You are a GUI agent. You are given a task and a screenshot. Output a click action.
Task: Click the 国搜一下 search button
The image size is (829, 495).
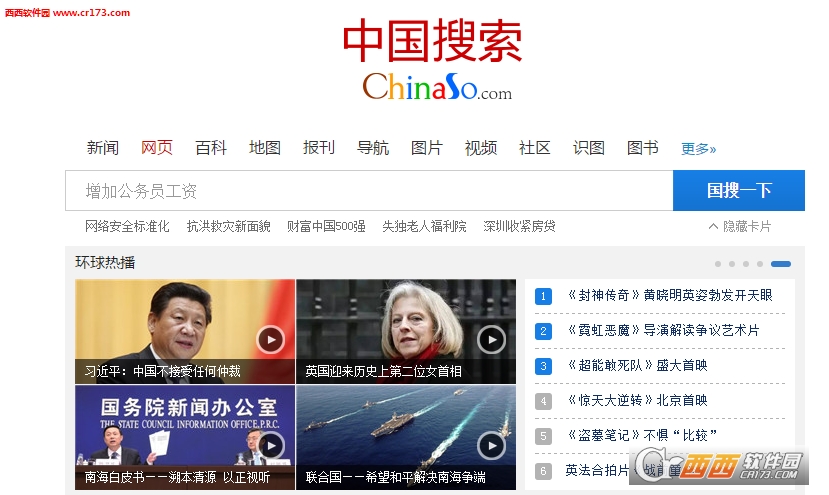pyautogui.click(x=739, y=190)
